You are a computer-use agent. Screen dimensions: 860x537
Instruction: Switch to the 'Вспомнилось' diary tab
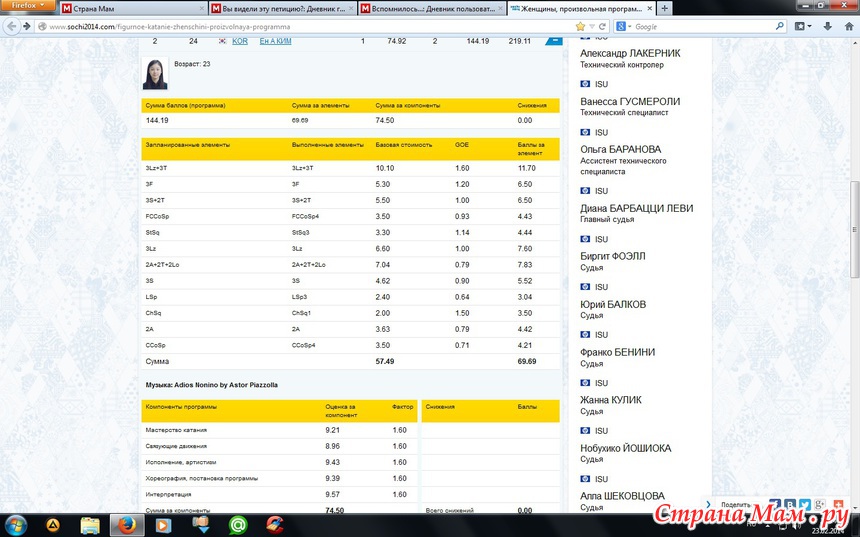431,8
